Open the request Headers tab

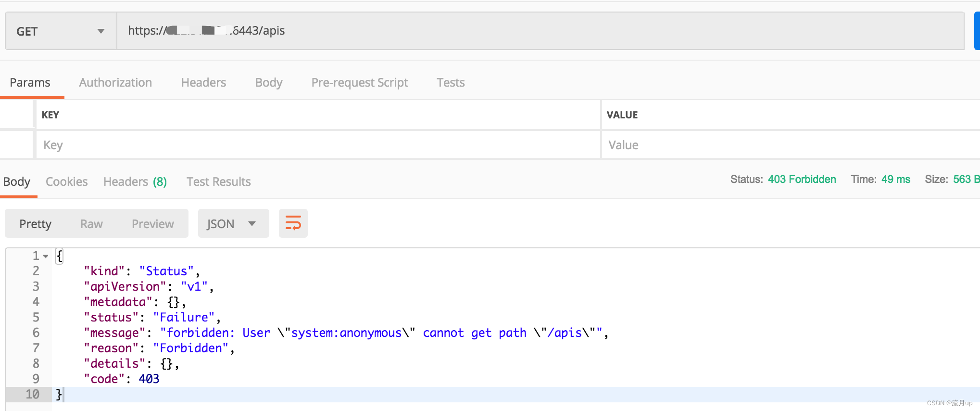pos(203,83)
